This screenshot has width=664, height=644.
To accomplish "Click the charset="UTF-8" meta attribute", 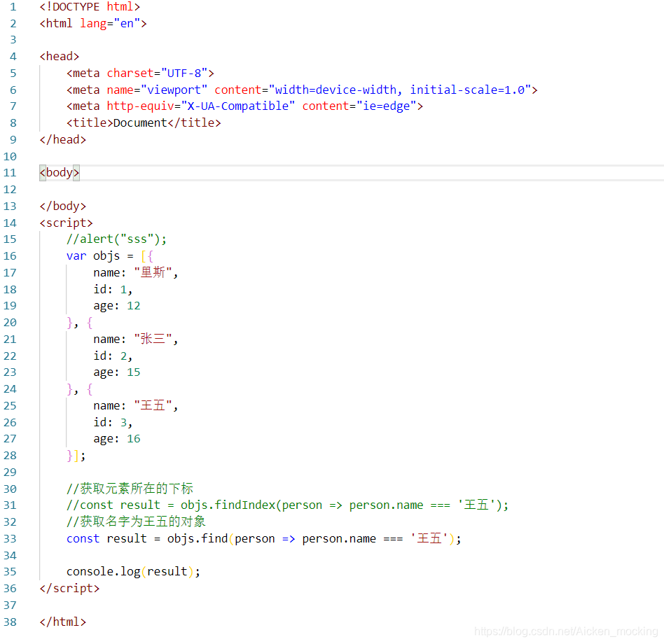I will click(157, 73).
